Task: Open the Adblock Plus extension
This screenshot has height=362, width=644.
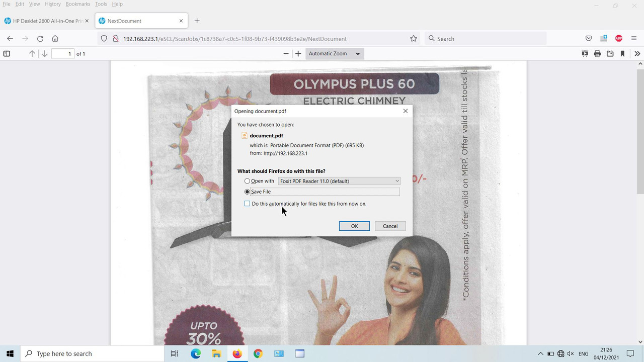Action: click(619, 39)
